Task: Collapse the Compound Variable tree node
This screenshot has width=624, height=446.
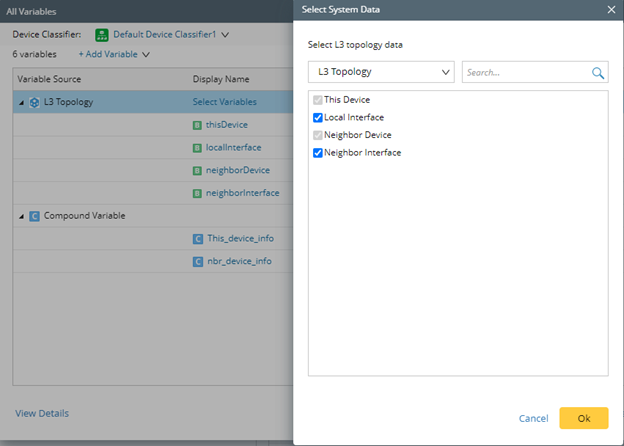Action: pos(21,216)
